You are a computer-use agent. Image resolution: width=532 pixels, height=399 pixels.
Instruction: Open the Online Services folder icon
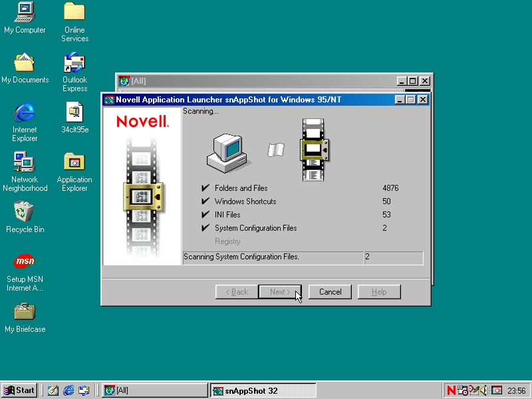(x=74, y=22)
